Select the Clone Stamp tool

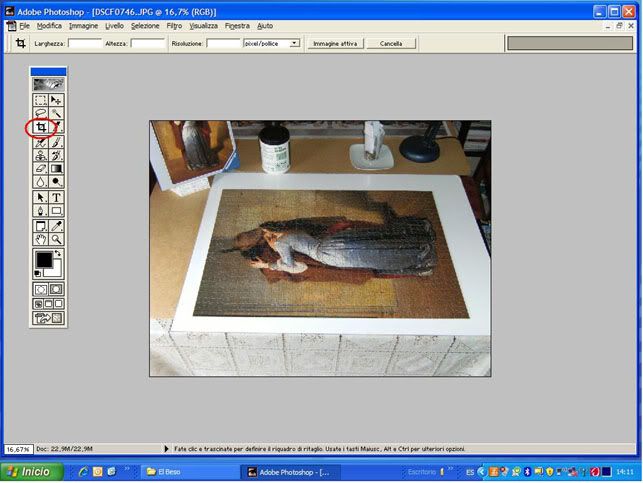(x=41, y=155)
